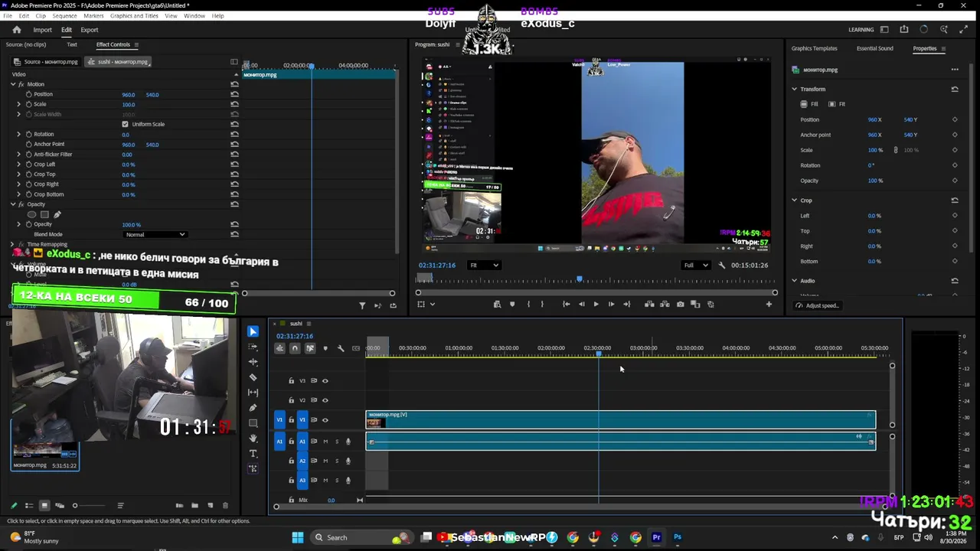Open Graphics and Titles menu
Viewport: 980px width, 551px height.
point(134,15)
